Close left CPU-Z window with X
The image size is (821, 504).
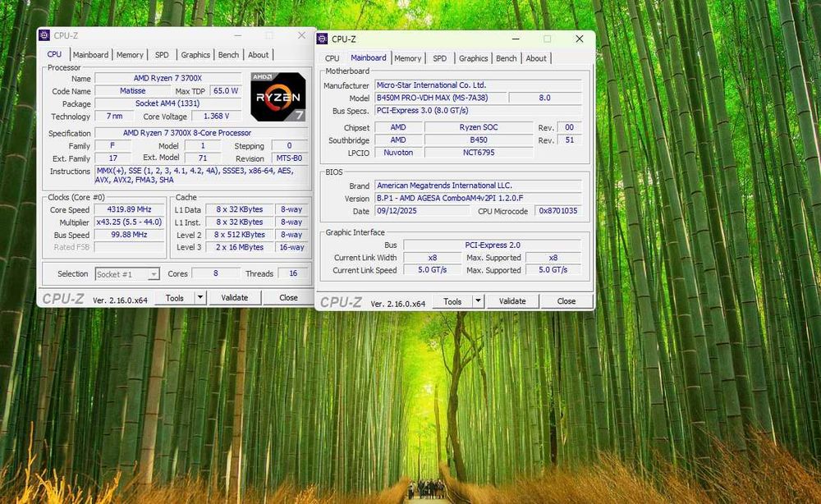[301, 35]
